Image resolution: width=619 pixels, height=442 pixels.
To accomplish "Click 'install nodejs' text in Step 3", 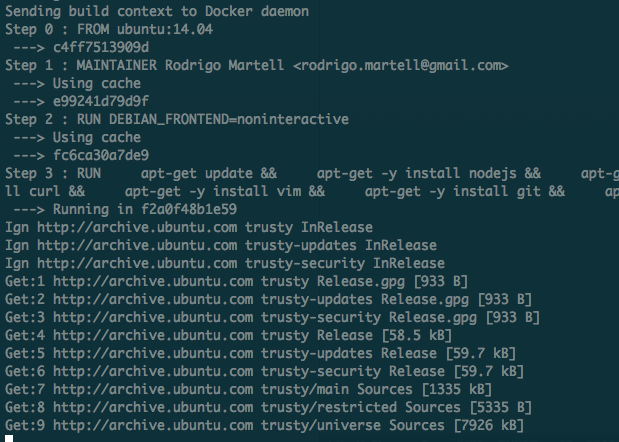I will tap(461, 174).
